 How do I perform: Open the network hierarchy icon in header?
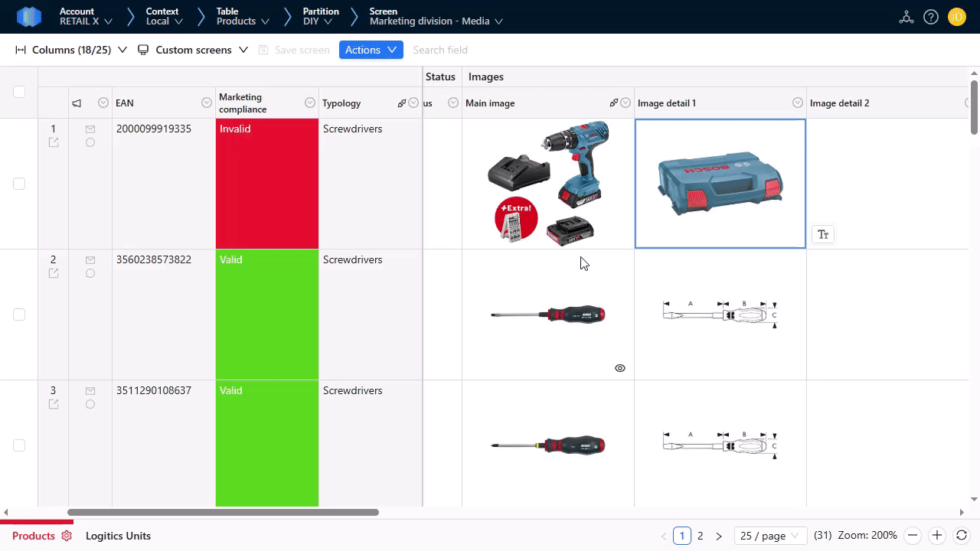906,17
